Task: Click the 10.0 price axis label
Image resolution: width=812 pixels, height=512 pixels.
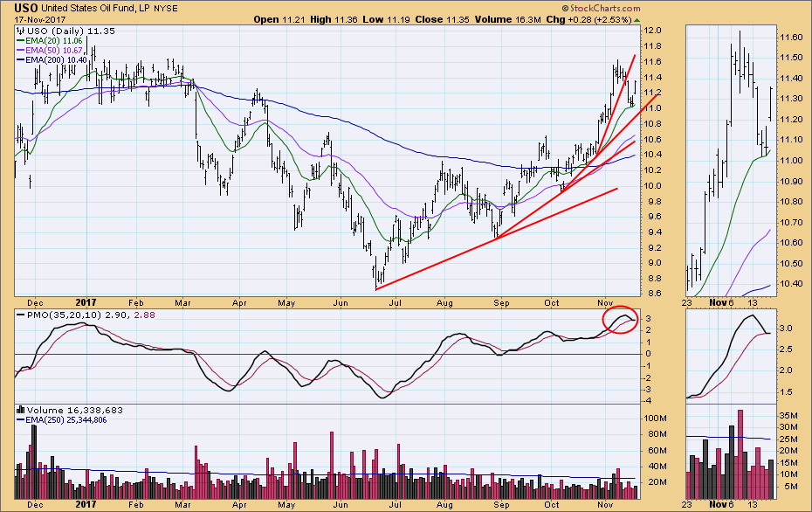Action: (652, 185)
